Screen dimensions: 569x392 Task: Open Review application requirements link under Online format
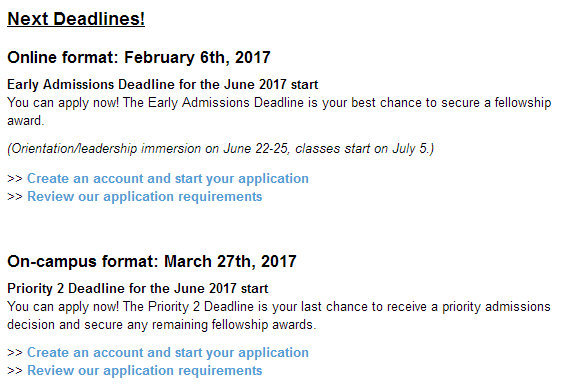[x=144, y=196]
